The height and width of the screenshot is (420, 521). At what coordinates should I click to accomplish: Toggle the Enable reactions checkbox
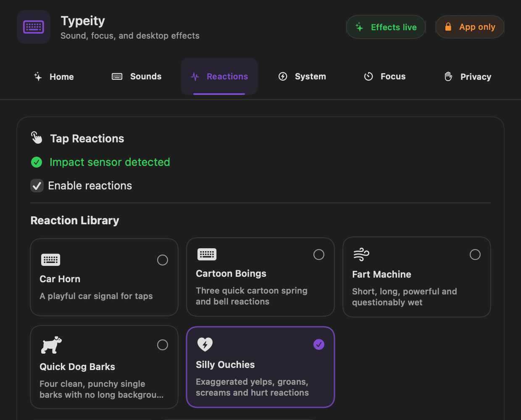pyautogui.click(x=37, y=186)
